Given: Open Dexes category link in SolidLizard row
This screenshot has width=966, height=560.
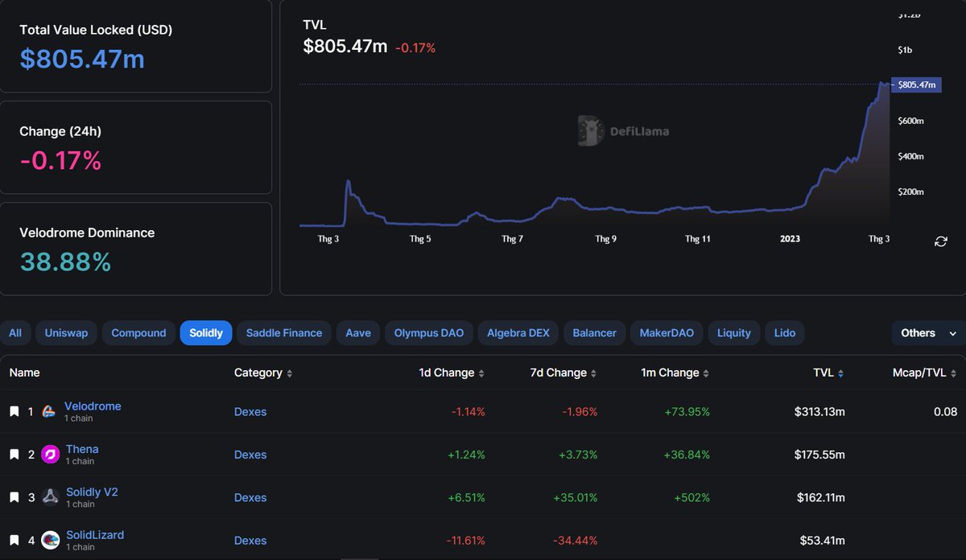Looking at the screenshot, I should pos(250,540).
